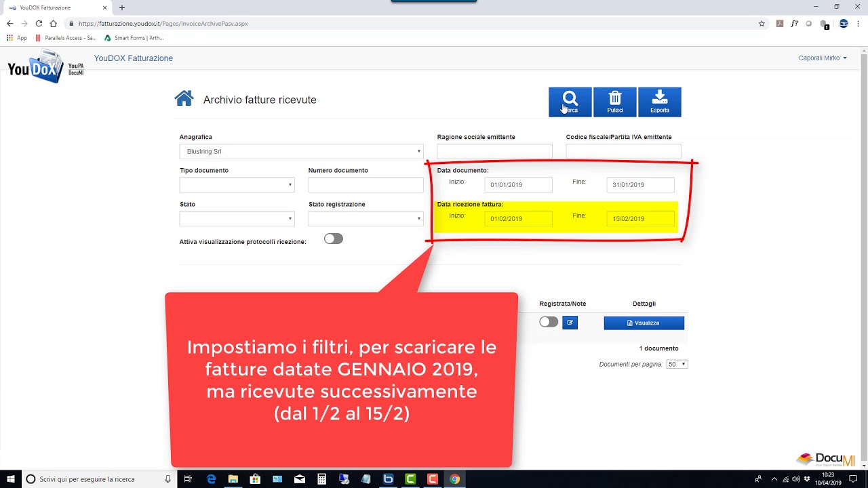This screenshot has height=488, width=868.
Task: Go back in browser history
Action: 9,23
